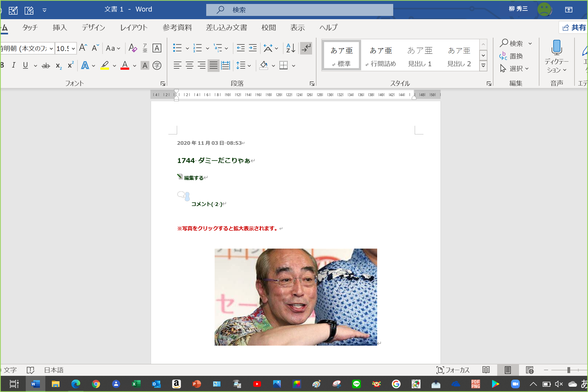This screenshot has height=392, width=588.
Task: Apply distributed alignment
Action: coord(225,65)
